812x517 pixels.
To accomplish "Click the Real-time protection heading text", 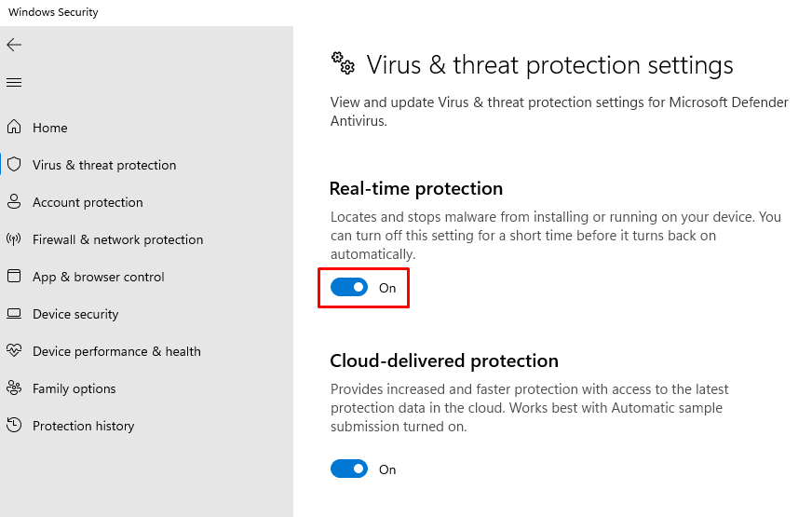I will tap(415, 188).
